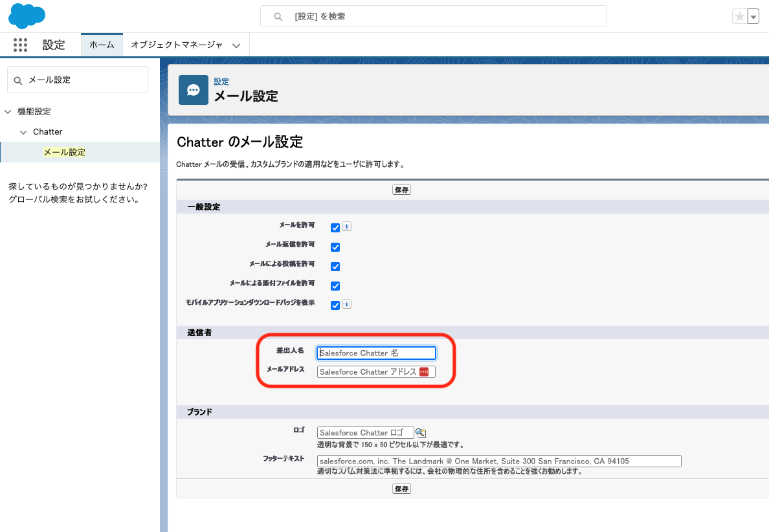Click the Salesforce cloud logo

click(x=27, y=16)
